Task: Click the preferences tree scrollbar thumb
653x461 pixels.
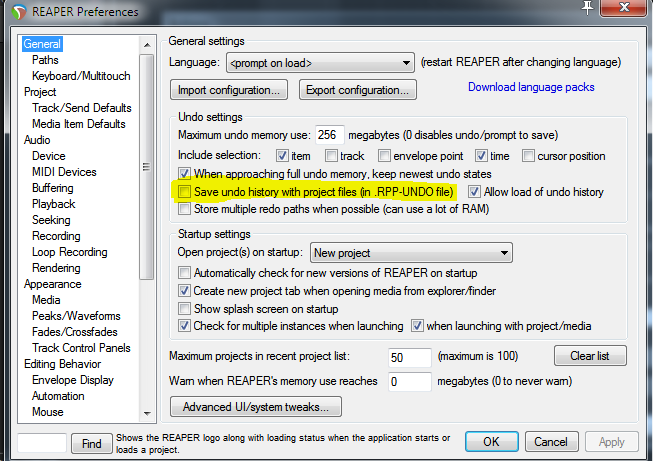Action: click(147, 167)
